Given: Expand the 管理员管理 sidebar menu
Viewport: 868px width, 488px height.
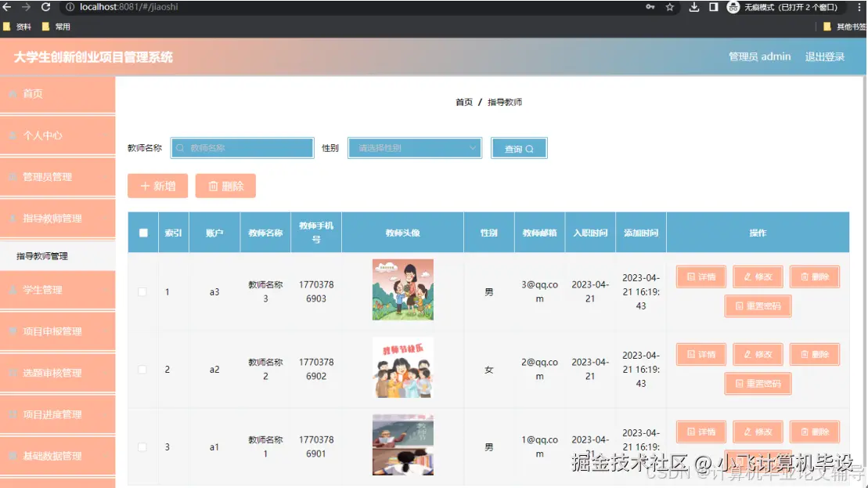Looking at the screenshot, I should click(58, 177).
